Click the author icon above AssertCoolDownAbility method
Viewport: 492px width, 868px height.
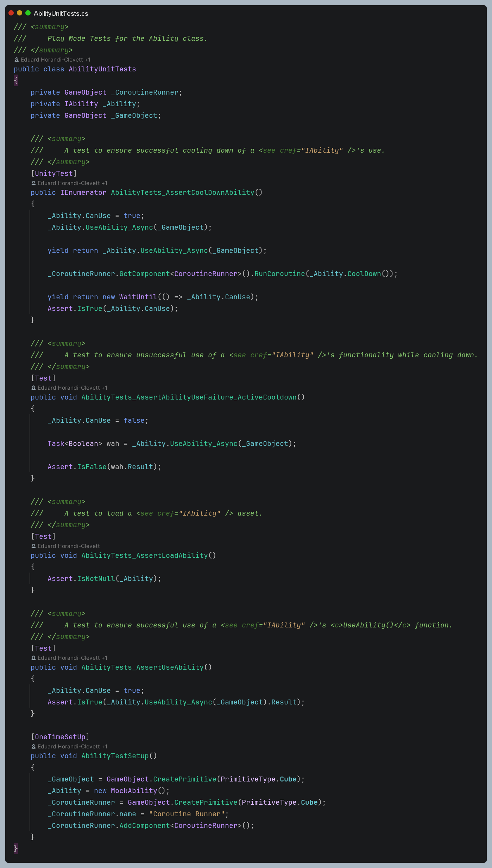point(33,183)
